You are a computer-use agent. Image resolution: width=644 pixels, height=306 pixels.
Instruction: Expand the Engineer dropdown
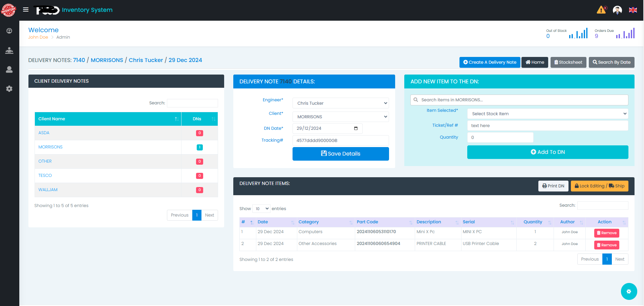click(340, 103)
